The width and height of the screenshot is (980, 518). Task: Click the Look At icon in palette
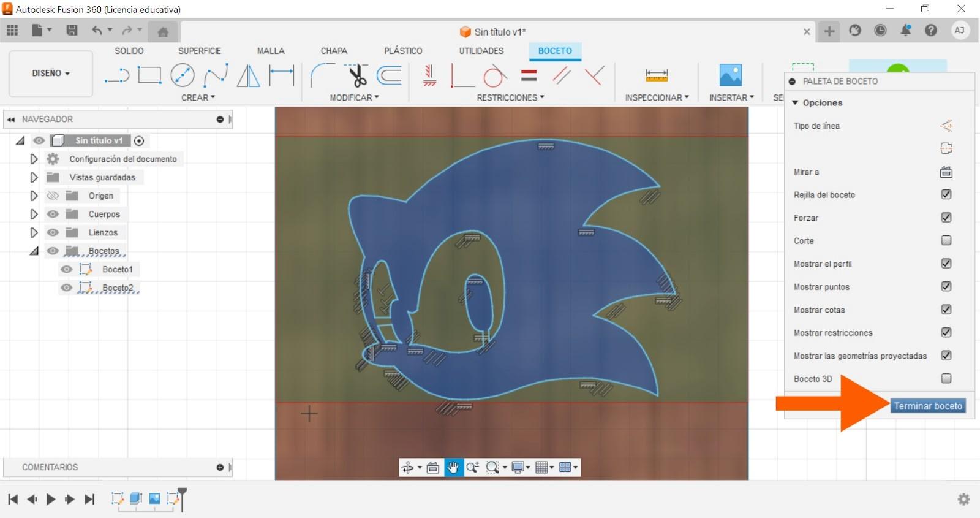(946, 172)
